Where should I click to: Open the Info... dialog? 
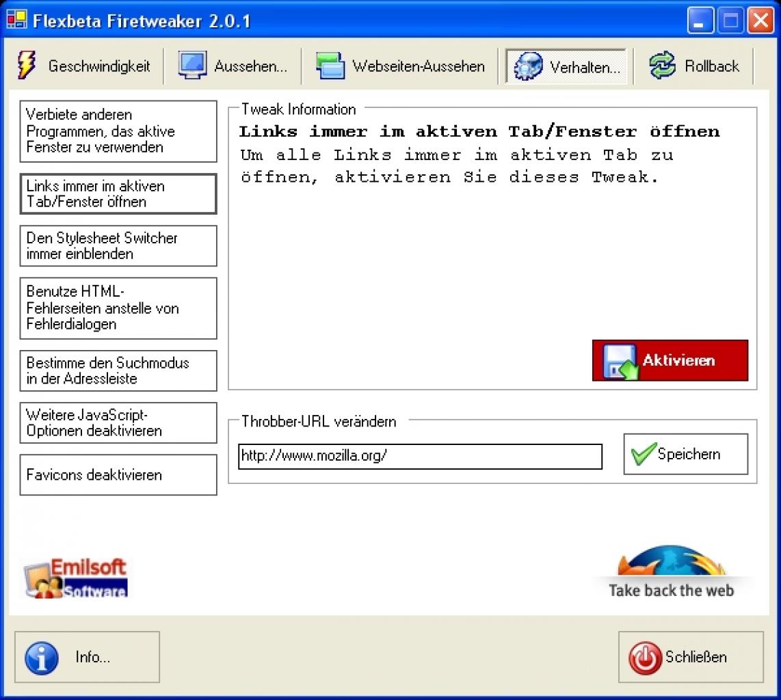[x=87, y=657]
